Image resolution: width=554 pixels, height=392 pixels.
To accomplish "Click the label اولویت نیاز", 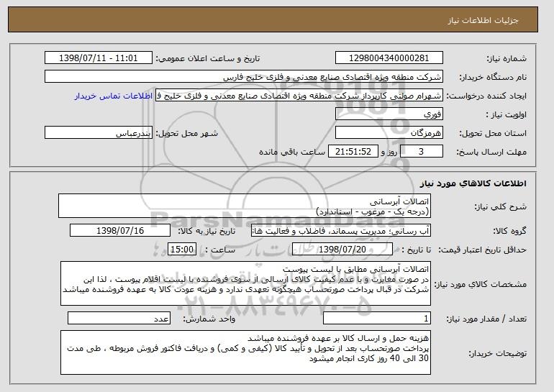I will coord(506,115).
